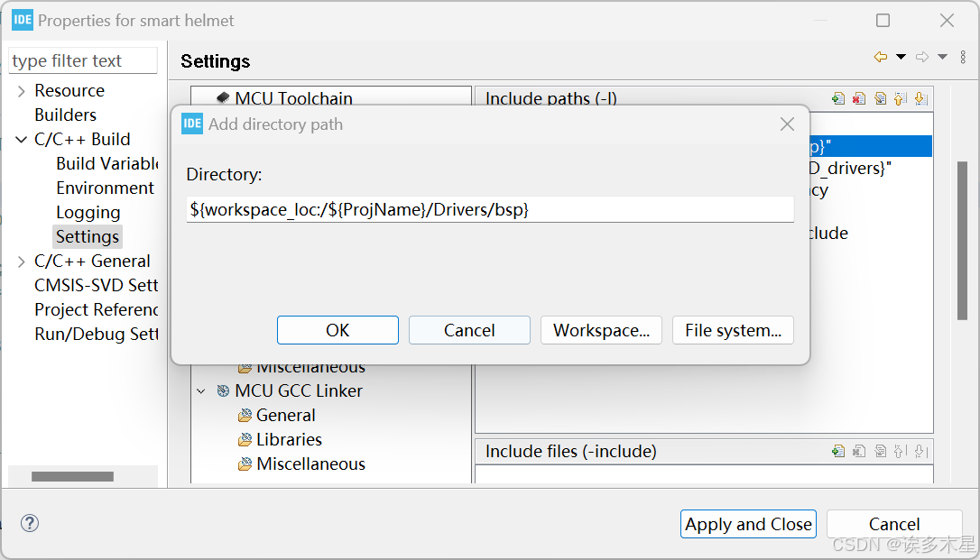The width and height of the screenshot is (980, 560).
Task: Collapse the MCU GCC Linker node
Action: tap(201, 391)
